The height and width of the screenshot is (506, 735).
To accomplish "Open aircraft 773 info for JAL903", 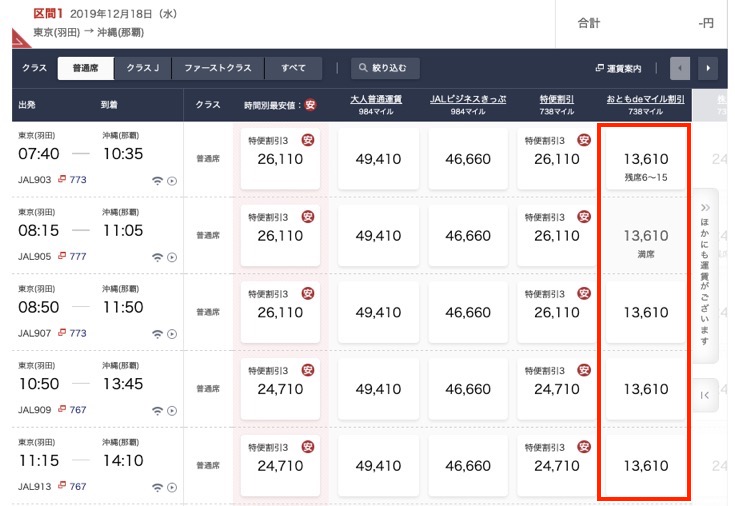I will (x=72, y=180).
